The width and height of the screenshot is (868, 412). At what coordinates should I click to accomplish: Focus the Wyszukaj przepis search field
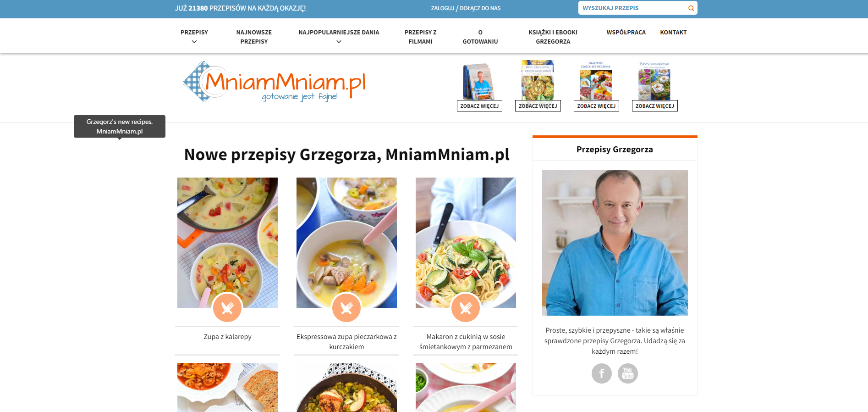[633, 8]
